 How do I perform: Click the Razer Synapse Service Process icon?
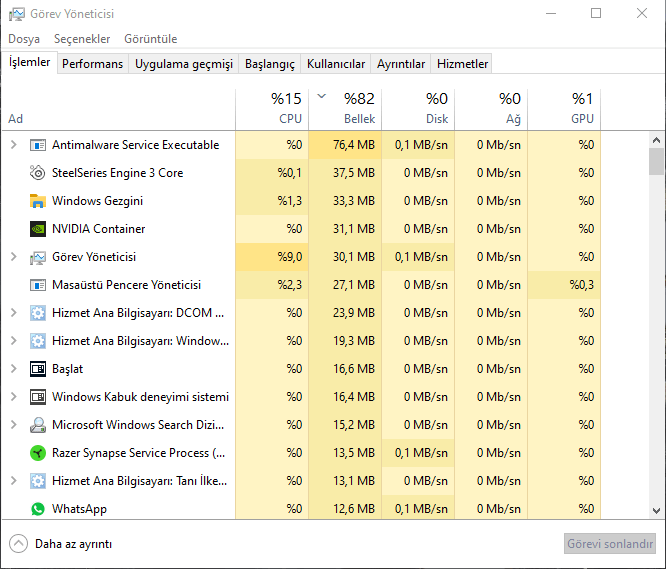coord(39,453)
